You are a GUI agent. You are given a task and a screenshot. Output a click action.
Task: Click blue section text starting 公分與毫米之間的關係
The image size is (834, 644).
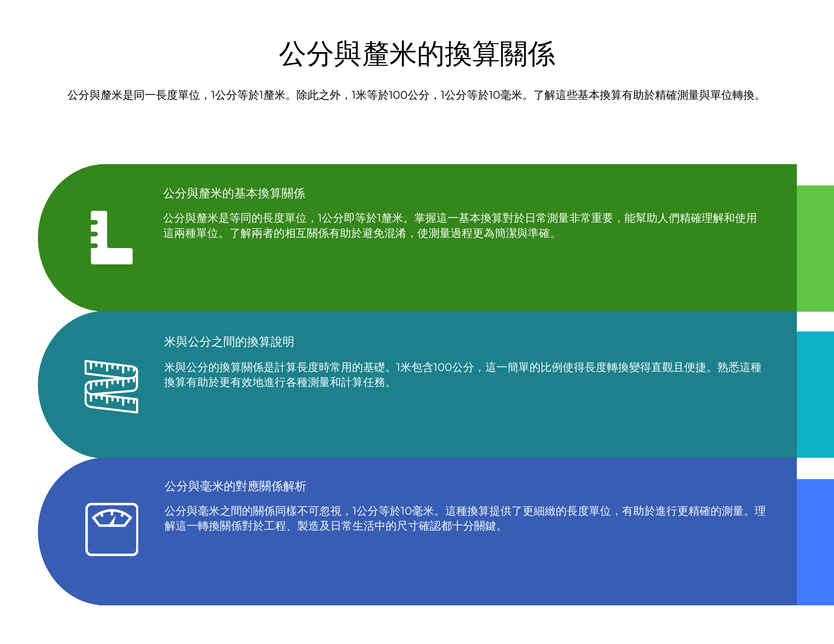[x=465, y=518]
